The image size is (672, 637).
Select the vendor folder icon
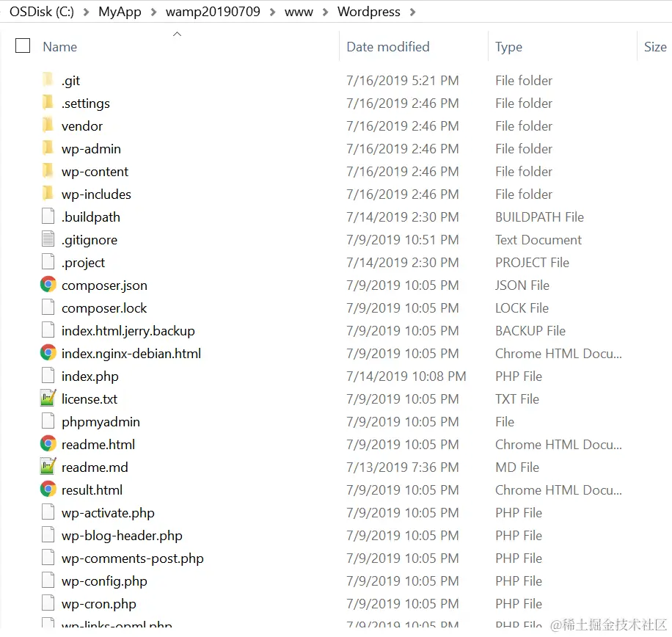pyautogui.click(x=48, y=125)
